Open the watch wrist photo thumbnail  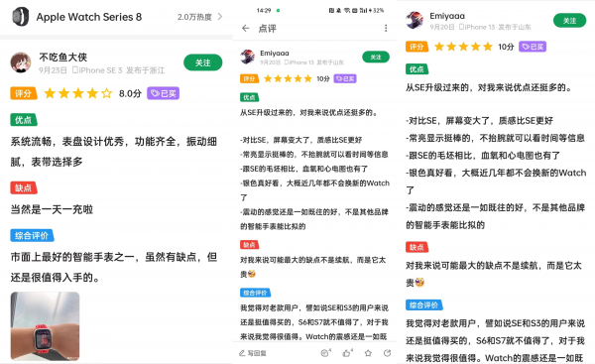[46, 325]
